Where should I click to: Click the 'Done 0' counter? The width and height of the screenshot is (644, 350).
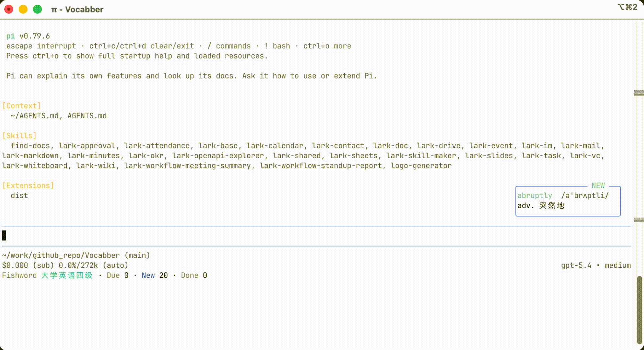pos(194,276)
